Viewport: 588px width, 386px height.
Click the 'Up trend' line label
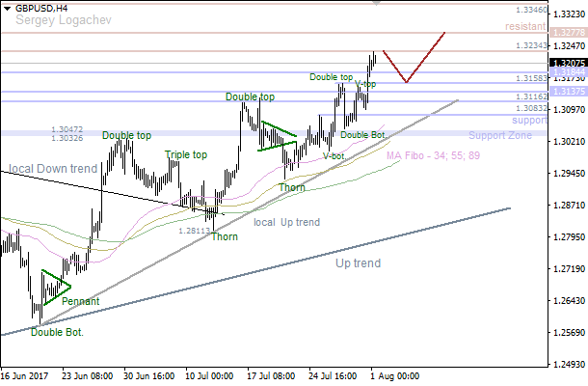coord(358,262)
